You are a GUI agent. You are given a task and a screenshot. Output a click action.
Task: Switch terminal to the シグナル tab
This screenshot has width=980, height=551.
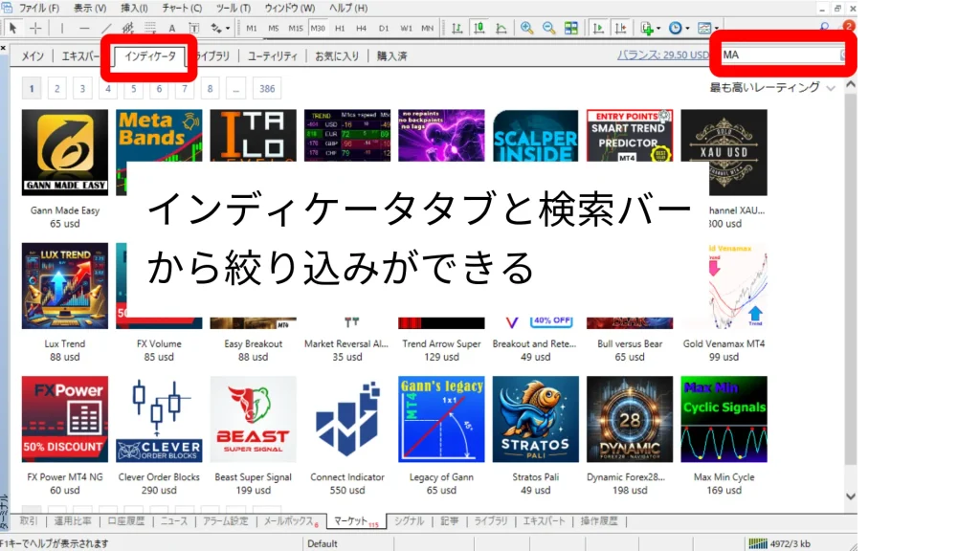click(x=410, y=521)
